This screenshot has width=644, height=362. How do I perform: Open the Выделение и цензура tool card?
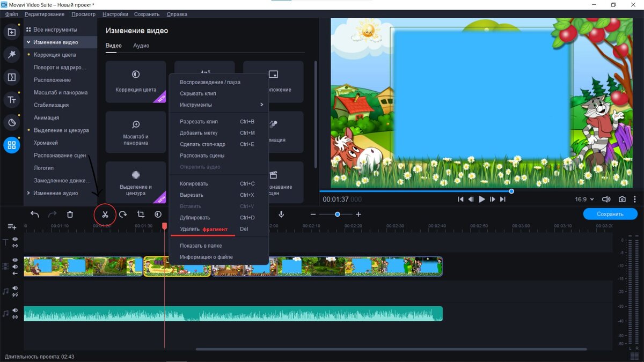click(136, 182)
